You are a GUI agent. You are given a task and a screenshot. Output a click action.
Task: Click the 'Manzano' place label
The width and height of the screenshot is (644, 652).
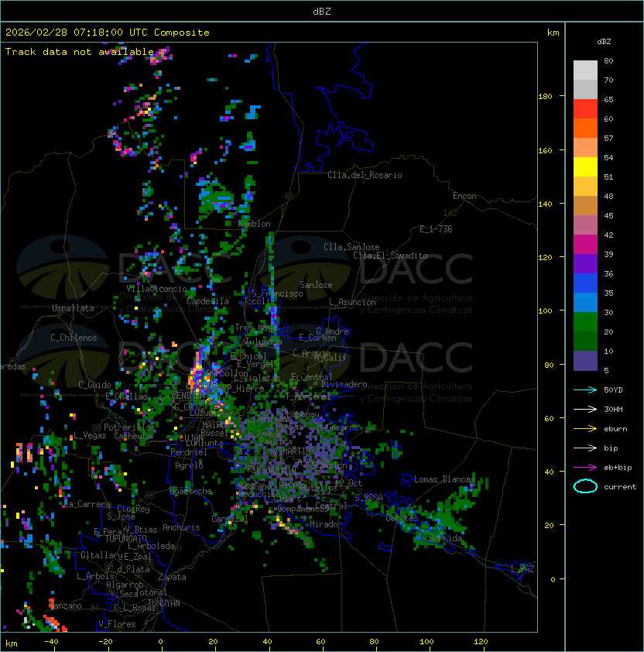[65, 606]
